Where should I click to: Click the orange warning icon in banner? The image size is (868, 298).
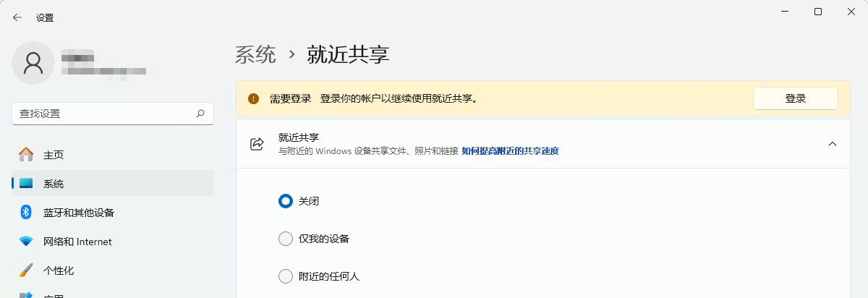253,98
